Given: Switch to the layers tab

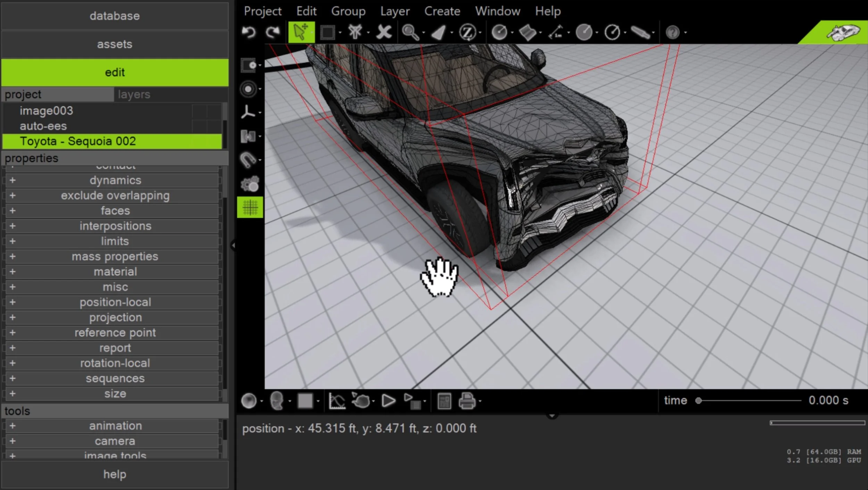Looking at the screenshot, I should pos(134,94).
